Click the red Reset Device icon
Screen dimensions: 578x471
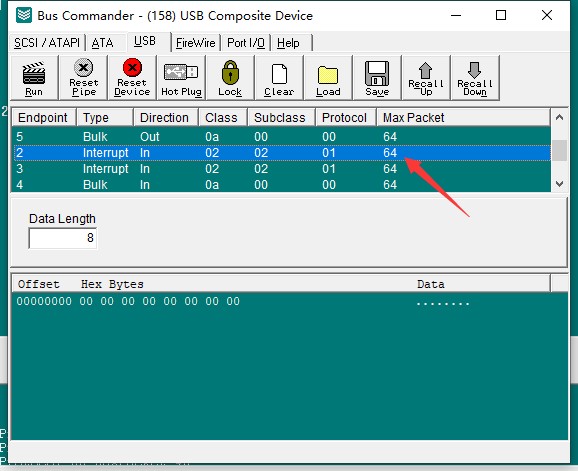point(132,67)
